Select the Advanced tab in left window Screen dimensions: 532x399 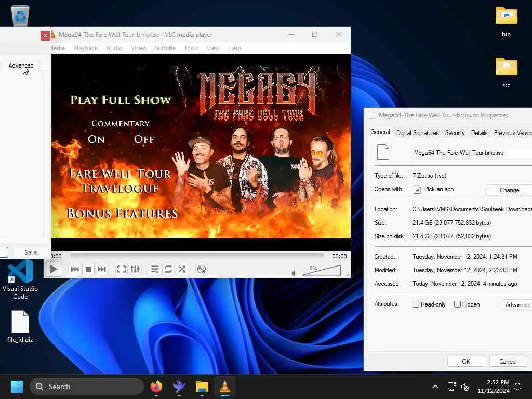pos(21,65)
